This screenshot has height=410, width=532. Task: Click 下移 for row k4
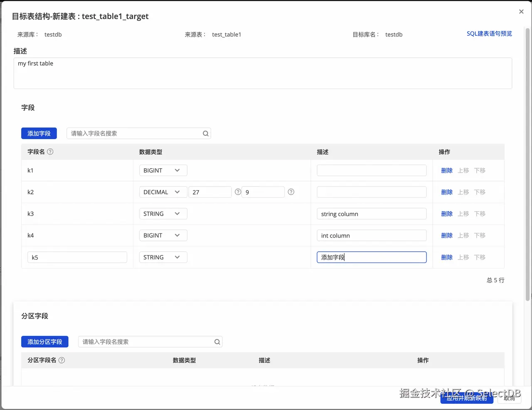(x=480, y=235)
